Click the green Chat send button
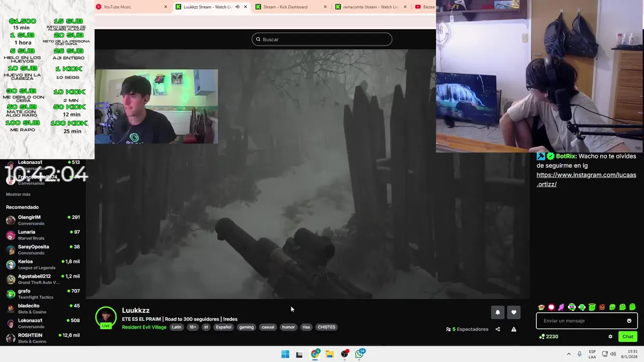The width and height of the screenshot is (644, 362). pyautogui.click(x=628, y=337)
